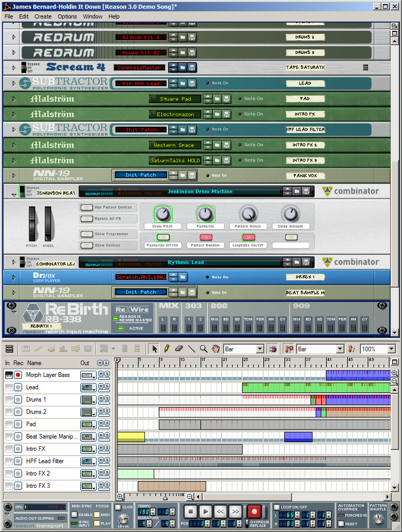Open the File menu
The height and width of the screenshot is (532, 402).
coord(9,16)
